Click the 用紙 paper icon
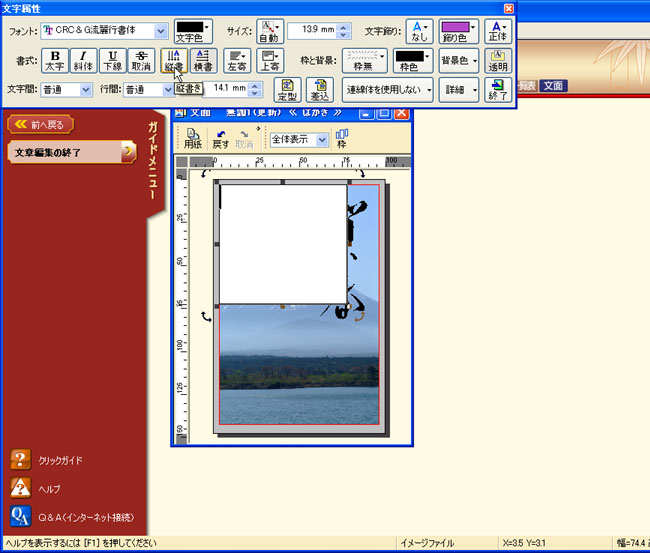This screenshot has height=553, width=650. (x=192, y=138)
